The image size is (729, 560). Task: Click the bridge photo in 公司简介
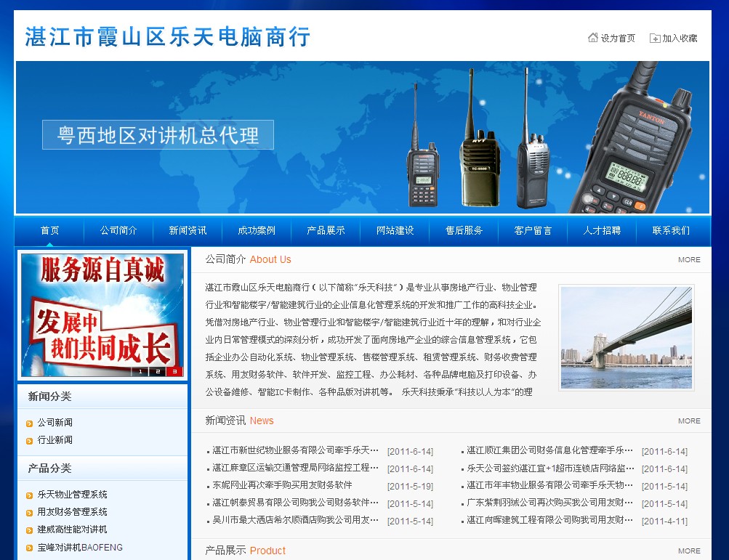tap(626, 337)
